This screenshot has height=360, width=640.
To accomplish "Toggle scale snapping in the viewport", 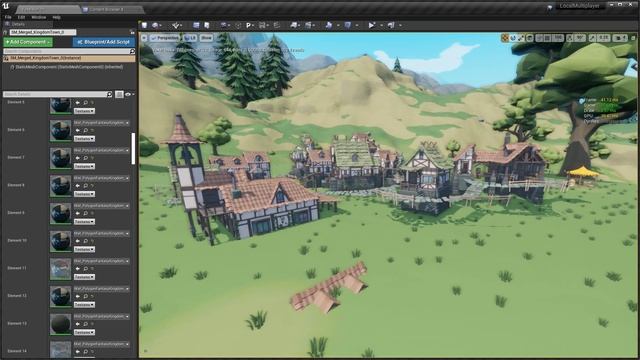I will (x=592, y=38).
